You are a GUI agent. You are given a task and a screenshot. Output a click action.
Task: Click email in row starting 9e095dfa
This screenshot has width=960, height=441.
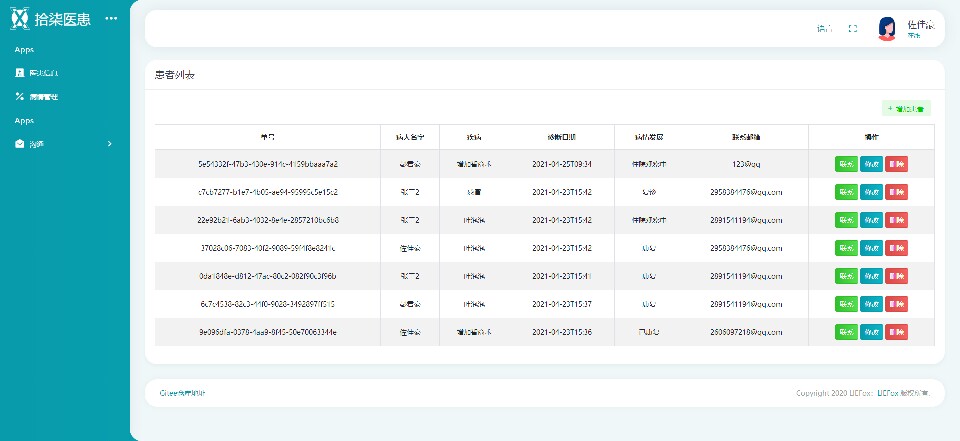746,332
